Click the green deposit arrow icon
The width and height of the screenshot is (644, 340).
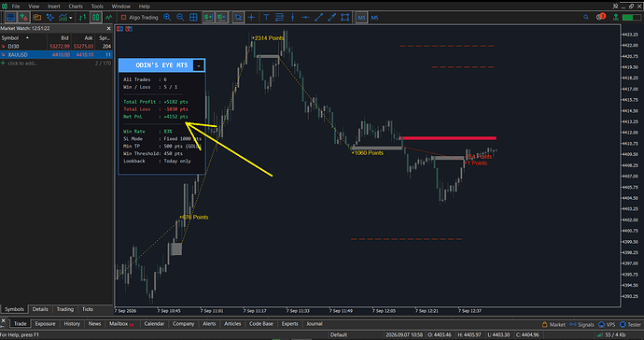616,17
